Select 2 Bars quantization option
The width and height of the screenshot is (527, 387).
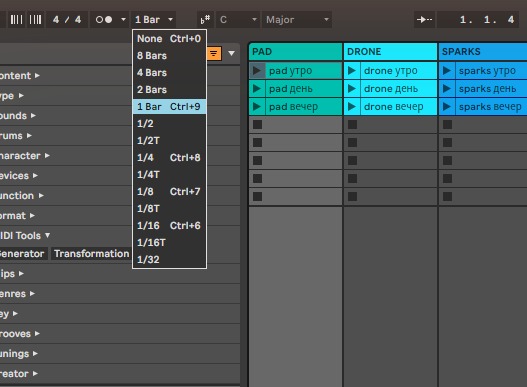[x=169, y=90]
